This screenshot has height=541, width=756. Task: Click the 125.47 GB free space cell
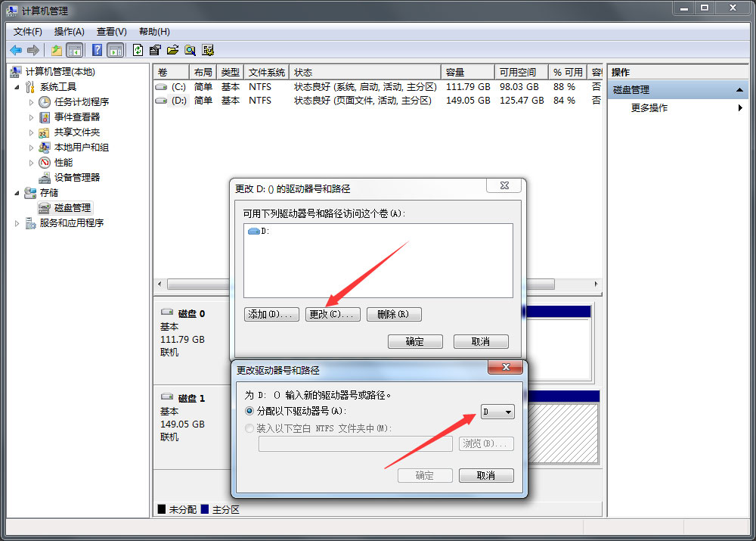click(x=522, y=101)
